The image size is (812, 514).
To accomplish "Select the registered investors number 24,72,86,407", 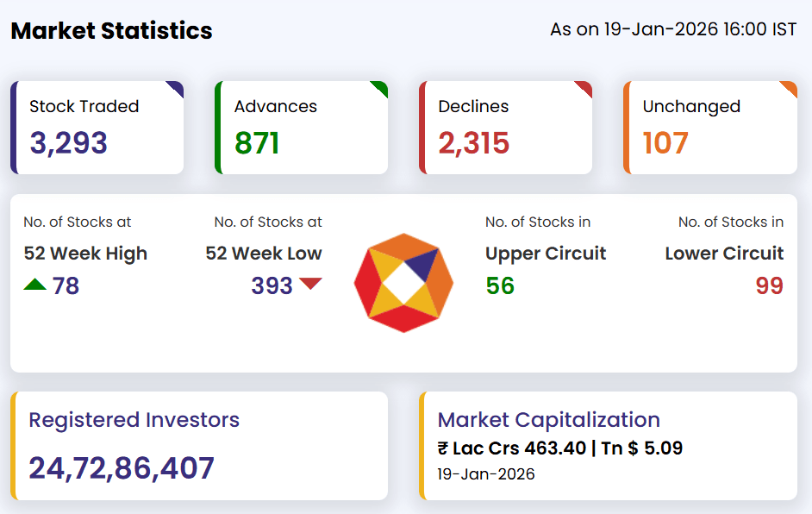I will (x=122, y=468).
